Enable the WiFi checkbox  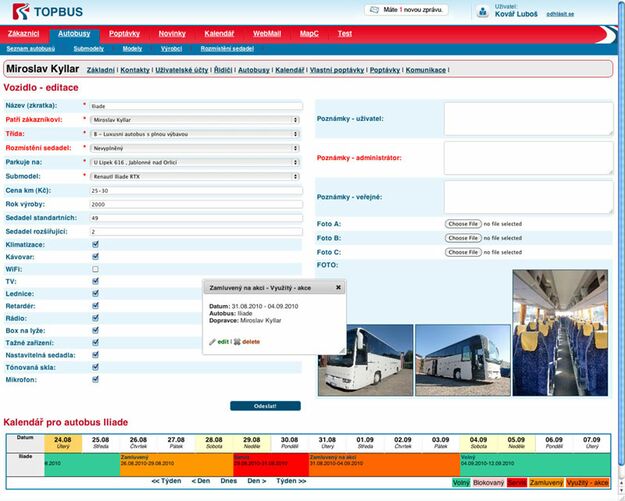pyautogui.click(x=95, y=269)
